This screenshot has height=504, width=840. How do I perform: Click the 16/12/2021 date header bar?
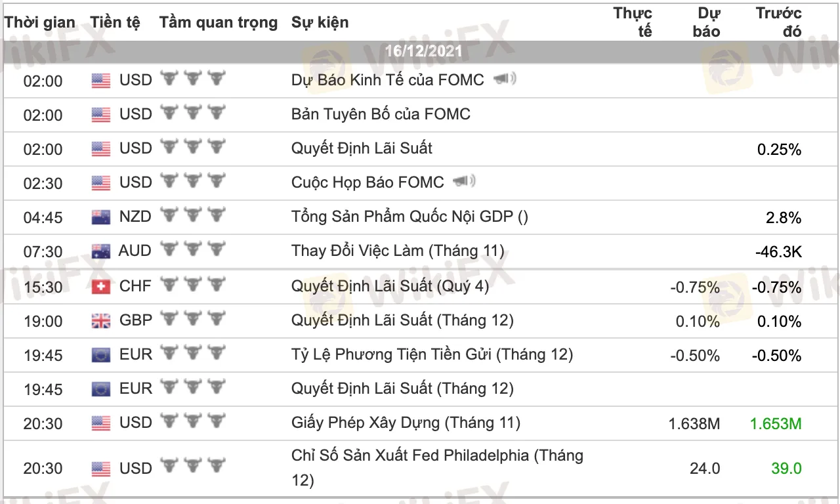coord(420,52)
